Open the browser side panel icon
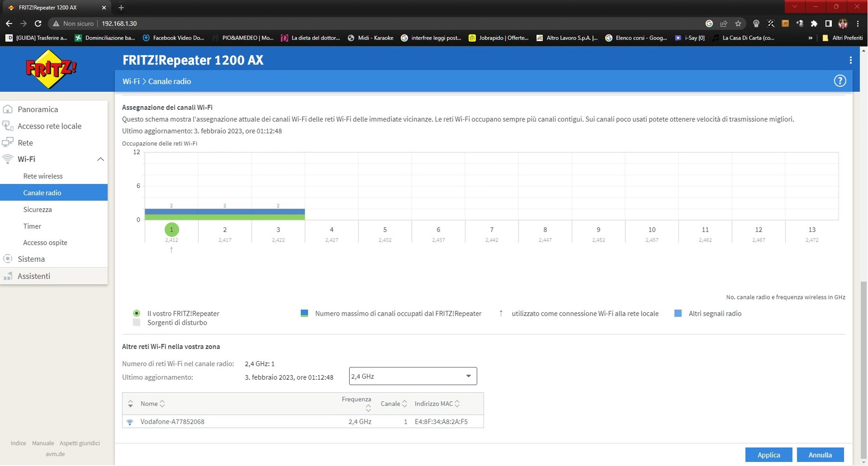The image size is (868, 466). tap(828, 23)
